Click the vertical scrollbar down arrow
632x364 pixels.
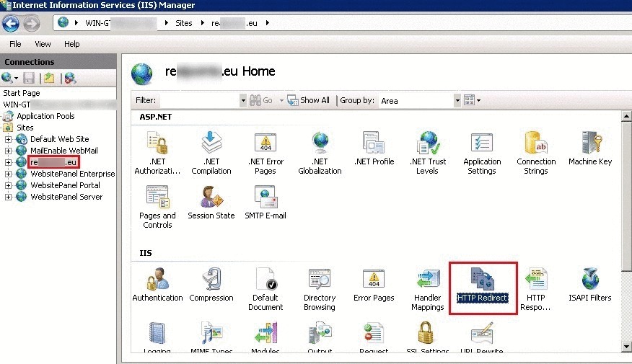point(626,347)
